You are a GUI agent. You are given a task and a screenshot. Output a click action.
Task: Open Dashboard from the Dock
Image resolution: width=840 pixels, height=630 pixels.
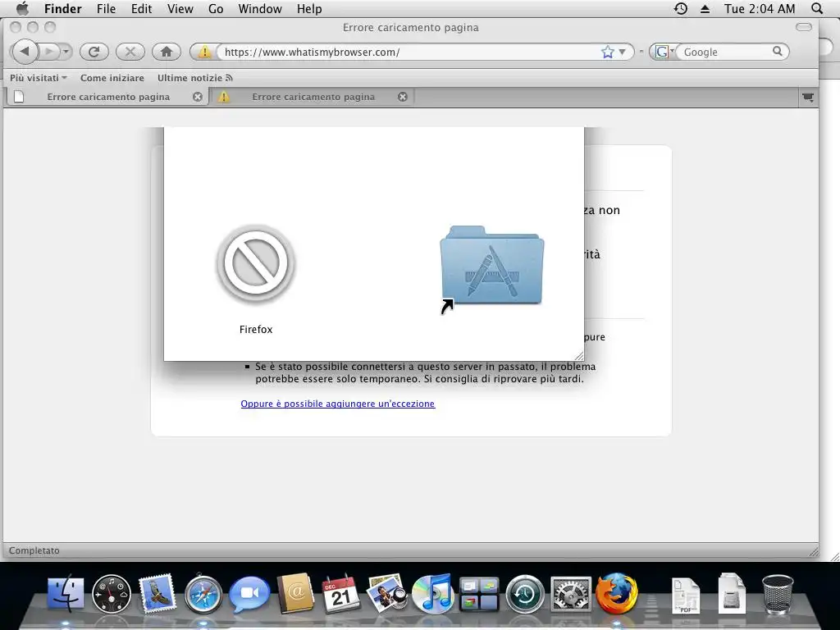pos(112,594)
